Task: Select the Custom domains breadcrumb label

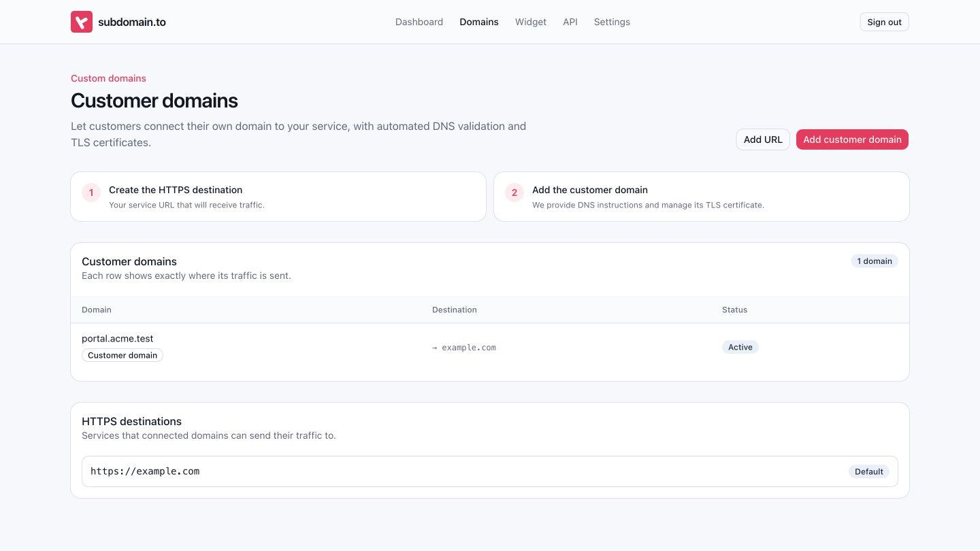Action: [x=108, y=78]
